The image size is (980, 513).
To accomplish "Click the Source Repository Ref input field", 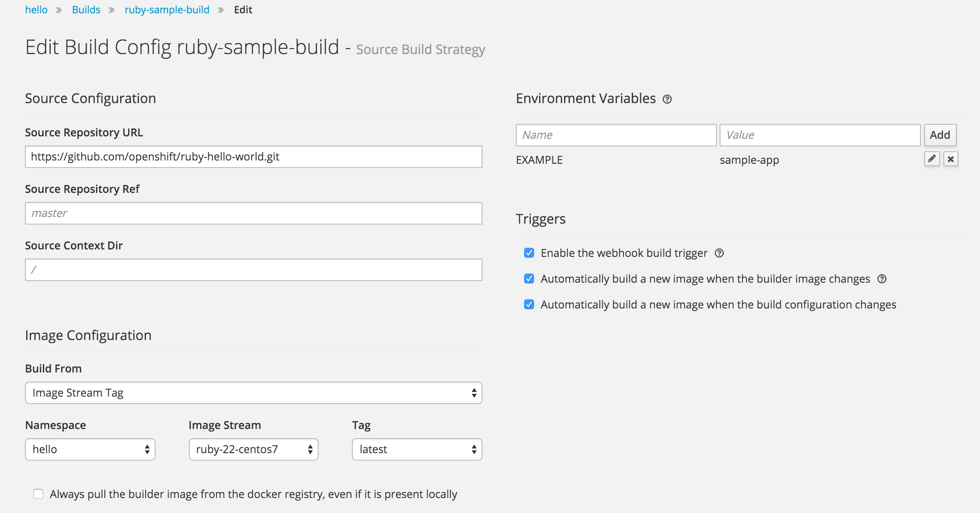I will click(254, 213).
